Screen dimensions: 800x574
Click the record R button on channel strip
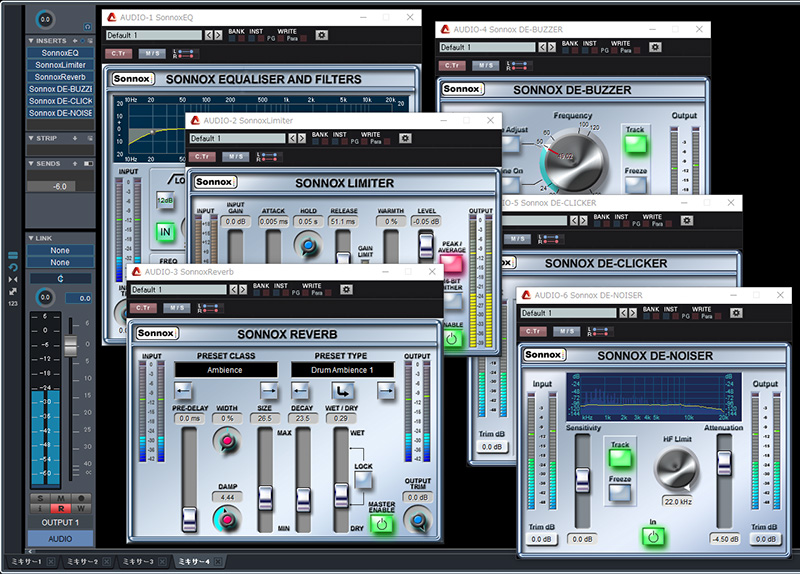pyautogui.click(x=61, y=508)
